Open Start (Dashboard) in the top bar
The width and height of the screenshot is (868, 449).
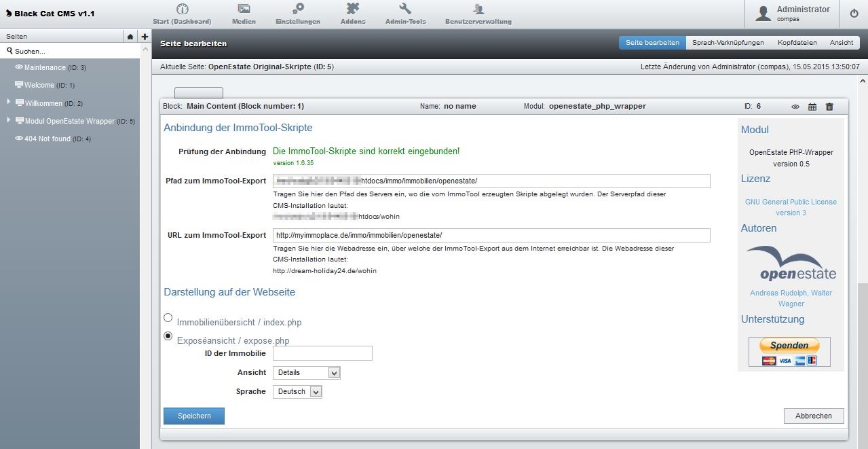point(182,14)
